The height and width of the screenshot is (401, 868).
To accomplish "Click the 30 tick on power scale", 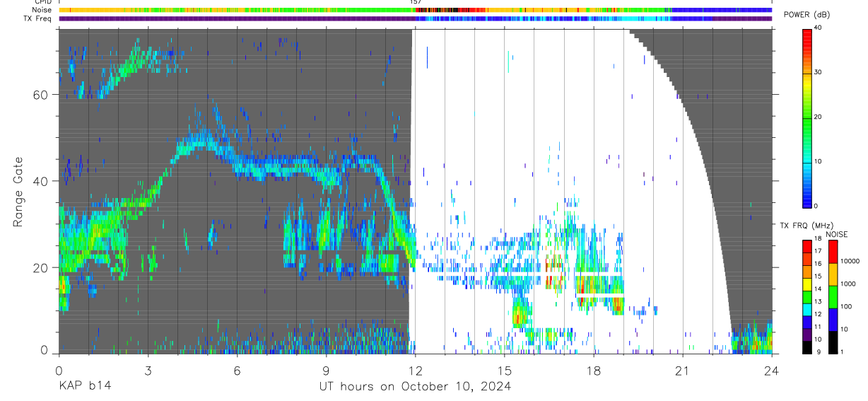I will [819, 73].
